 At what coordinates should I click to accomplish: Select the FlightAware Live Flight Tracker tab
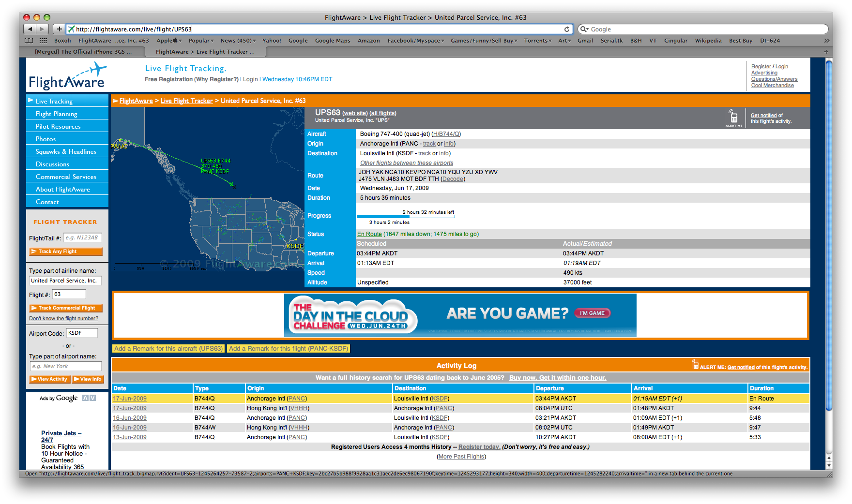[205, 52]
